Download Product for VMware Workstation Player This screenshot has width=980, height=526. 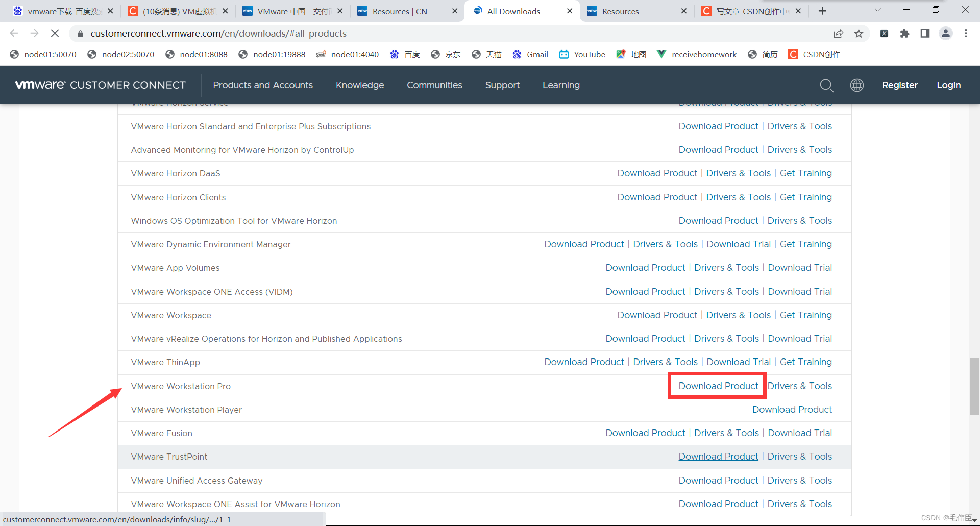792,410
